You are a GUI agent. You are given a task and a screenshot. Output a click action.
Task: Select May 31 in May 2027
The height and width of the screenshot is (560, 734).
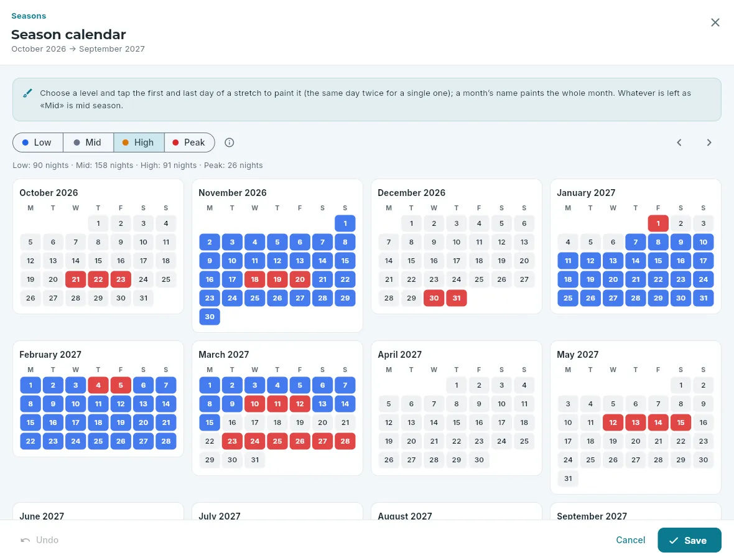tap(568, 478)
